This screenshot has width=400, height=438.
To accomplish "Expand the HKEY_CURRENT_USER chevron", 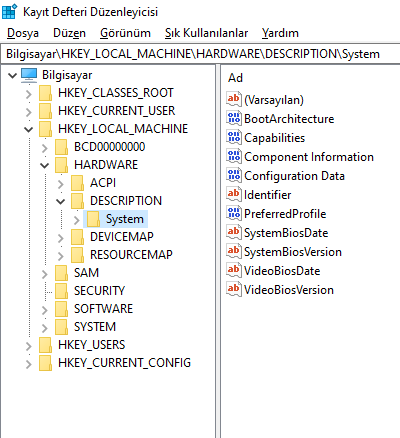I will tap(29, 112).
